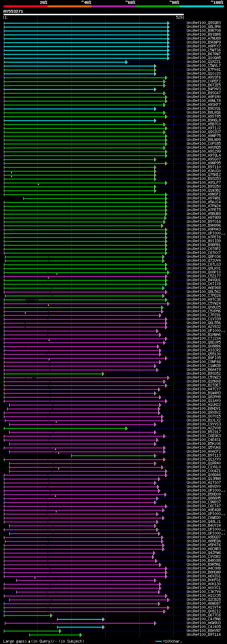Open hit UniRef100_C6CT47

click(204, 506)
